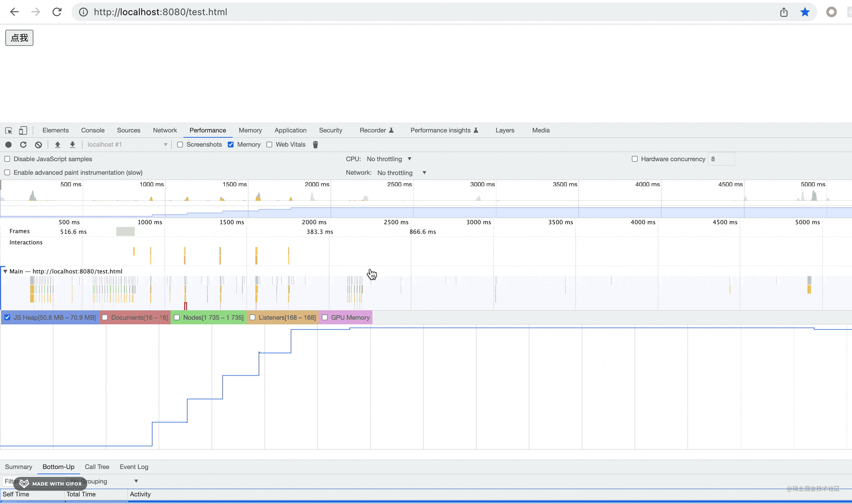Bookmark the page with the star icon
Viewport: 852px width, 504px height.
pyautogui.click(x=805, y=12)
